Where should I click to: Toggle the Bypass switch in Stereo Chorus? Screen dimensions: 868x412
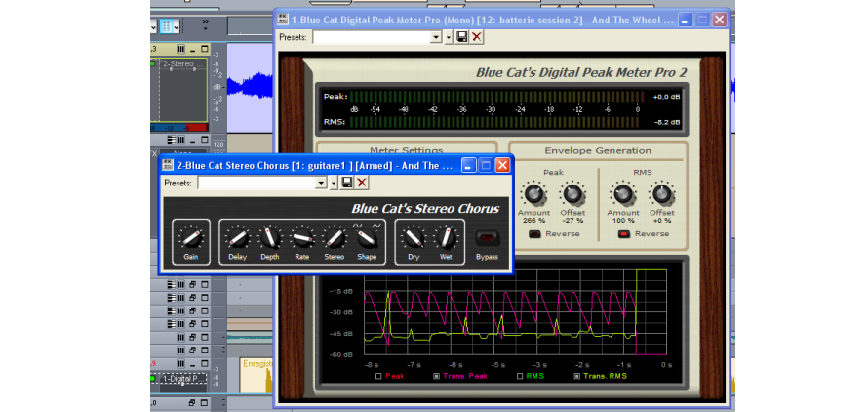click(487, 238)
